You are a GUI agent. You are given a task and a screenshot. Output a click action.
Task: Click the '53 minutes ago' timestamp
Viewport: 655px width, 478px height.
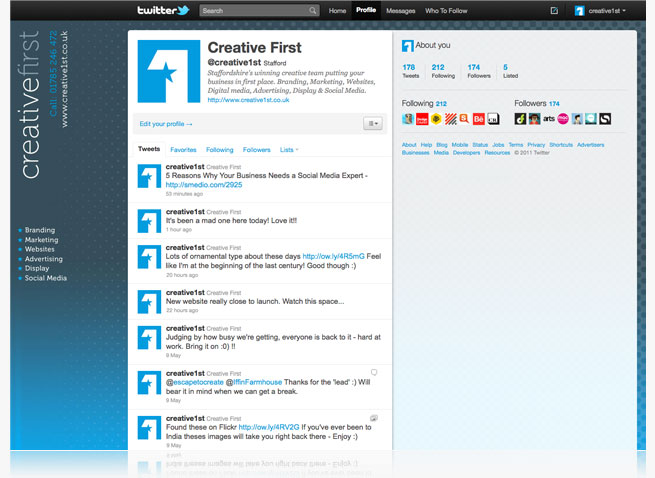pyautogui.click(x=184, y=194)
